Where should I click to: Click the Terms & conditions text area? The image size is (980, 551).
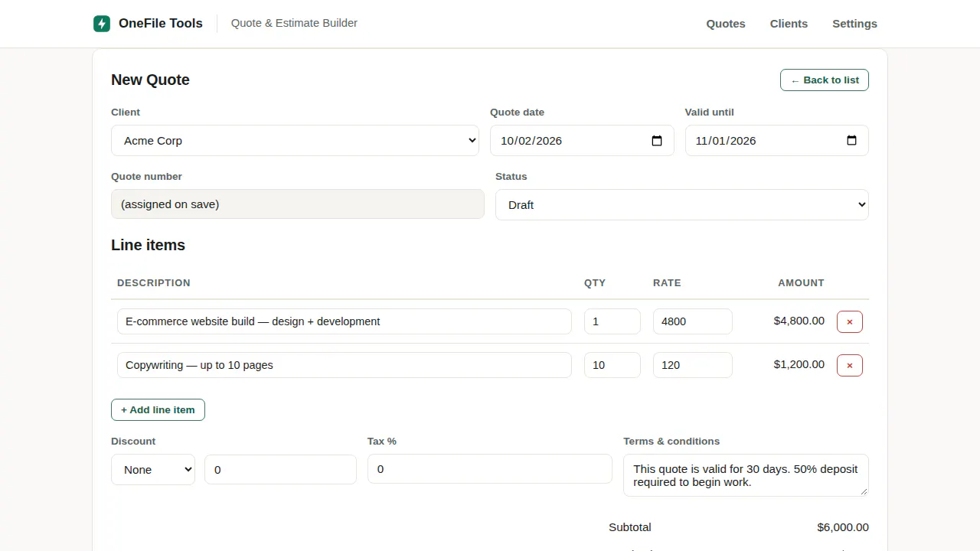(746, 475)
